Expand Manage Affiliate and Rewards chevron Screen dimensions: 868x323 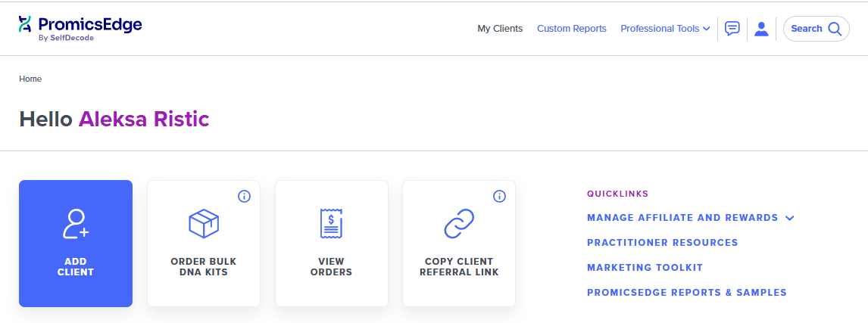tap(790, 219)
